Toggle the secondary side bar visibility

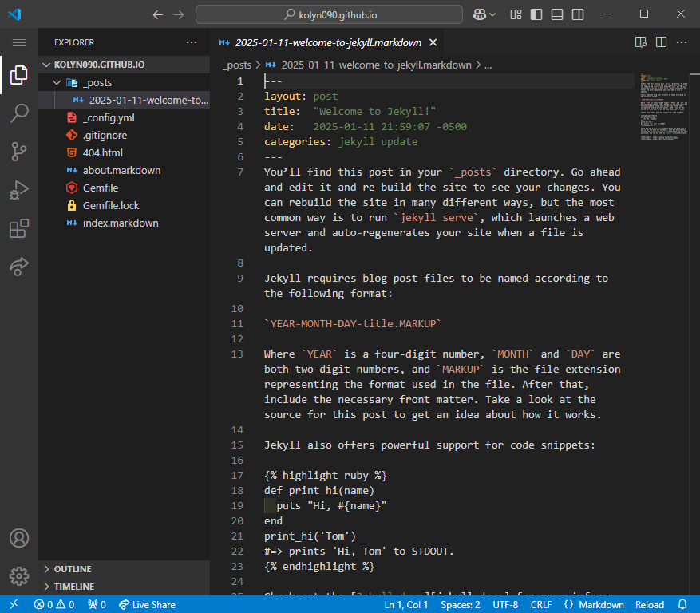pyautogui.click(x=578, y=14)
